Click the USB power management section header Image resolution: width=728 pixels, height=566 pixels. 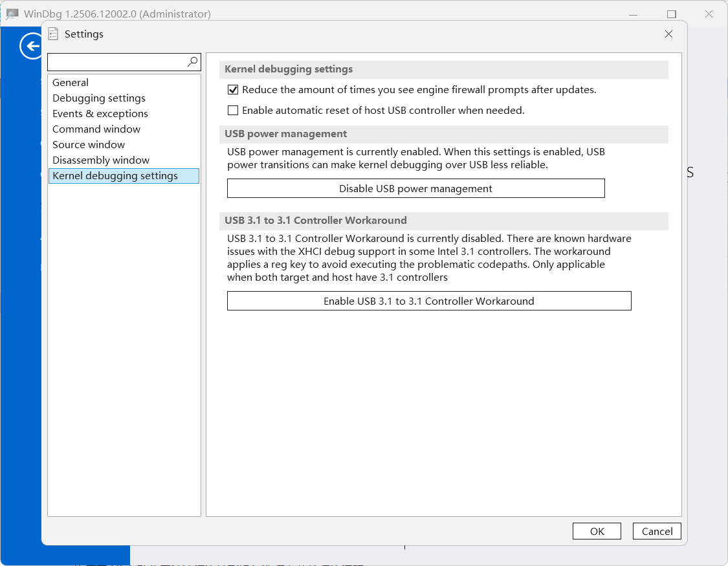(443, 134)
